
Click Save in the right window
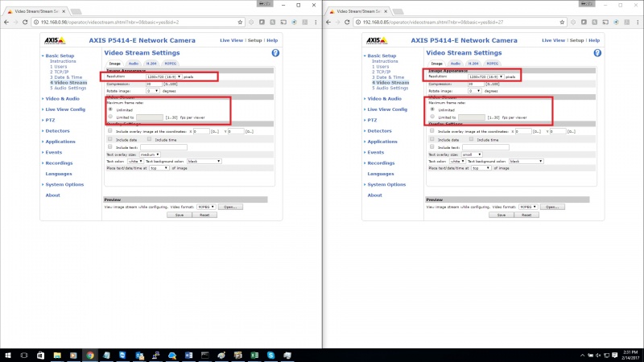502,215
